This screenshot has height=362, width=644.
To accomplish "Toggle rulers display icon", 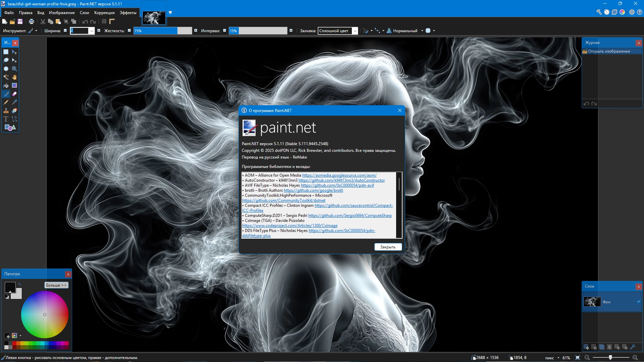I will pos(112,21).
